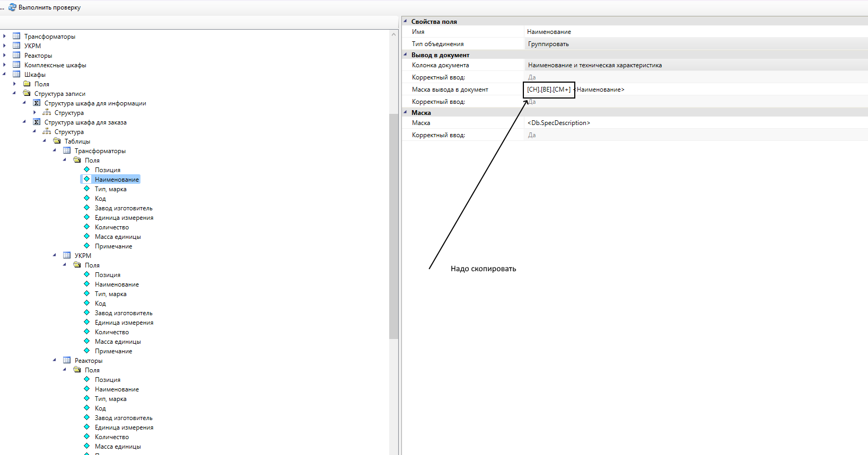This screenshot has height=455, width=868.
Task: Collapse the Шкафы tree node
Action: pos(5,75)
